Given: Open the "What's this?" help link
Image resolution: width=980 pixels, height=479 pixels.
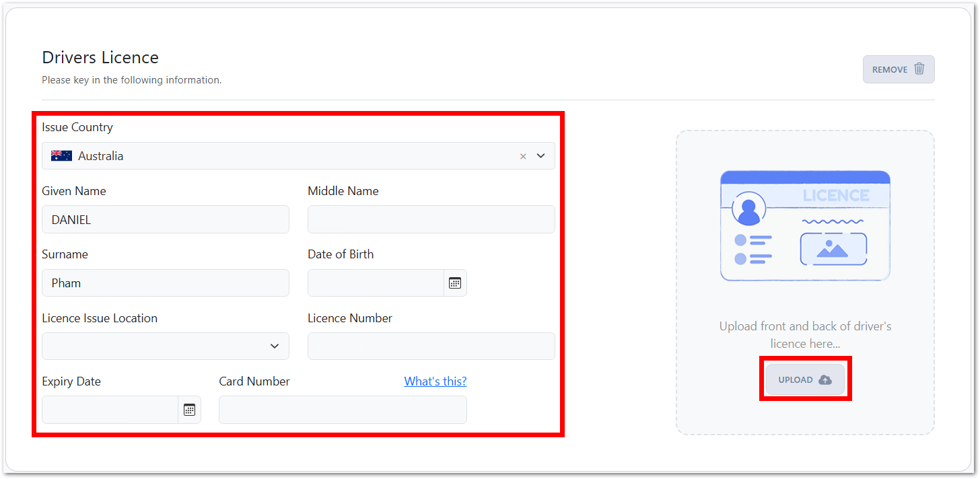Looking at the screenshot, I should (x=435, y=381).
